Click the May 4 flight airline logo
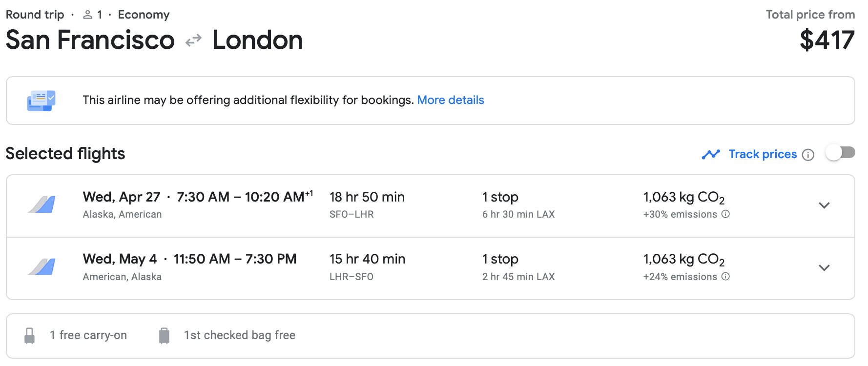 41,267
